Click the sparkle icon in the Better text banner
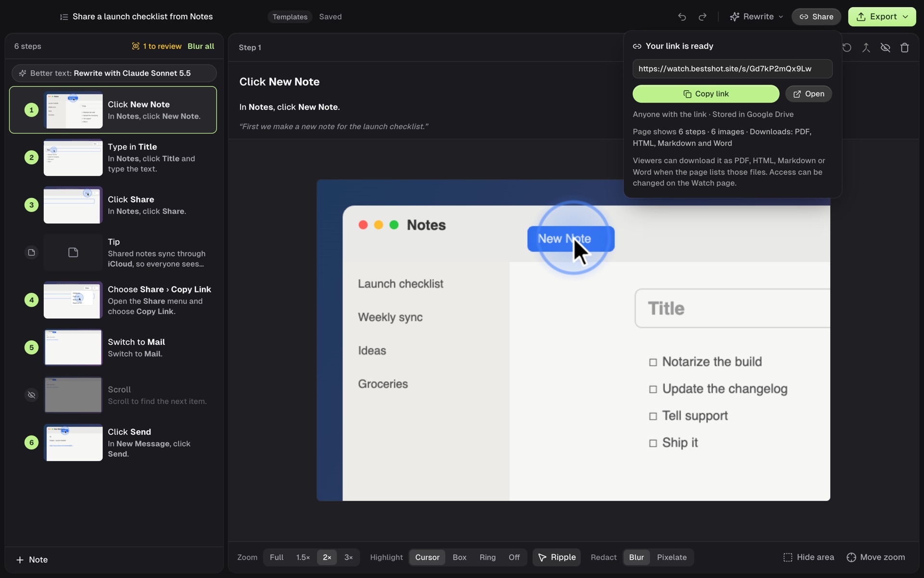 click(22, 73)
